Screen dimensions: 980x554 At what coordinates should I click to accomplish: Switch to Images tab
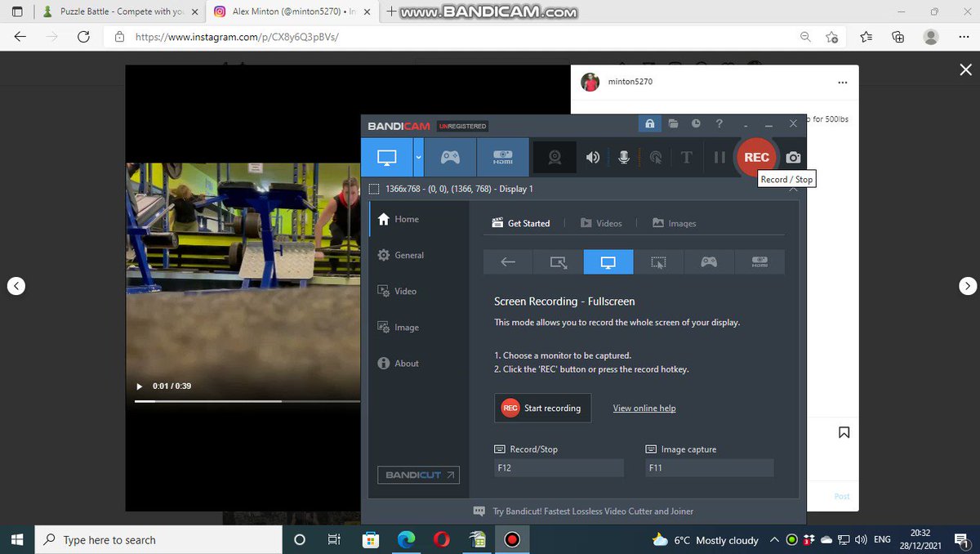point(675,223)
